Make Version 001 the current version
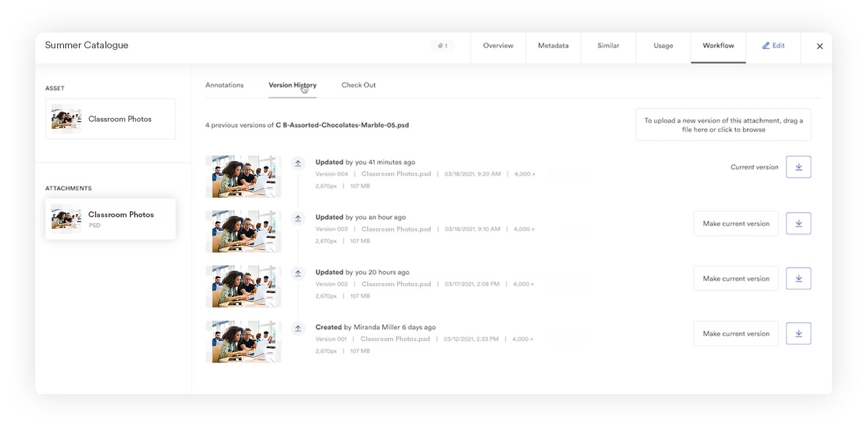This screenshot has height=427, width=868. pyautogui.click(x=736, y=334)
